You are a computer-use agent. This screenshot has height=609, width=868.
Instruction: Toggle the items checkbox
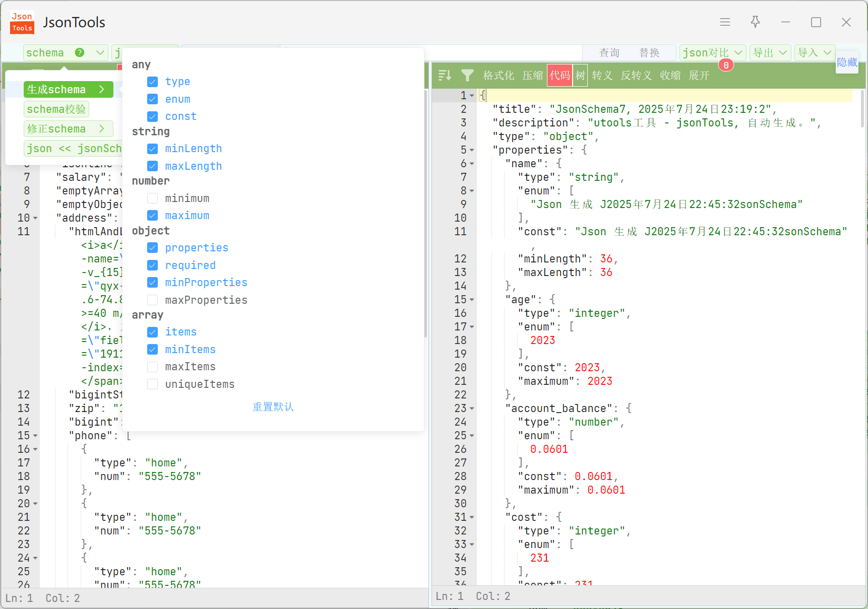pyautogui.click(x=153, y=332)
